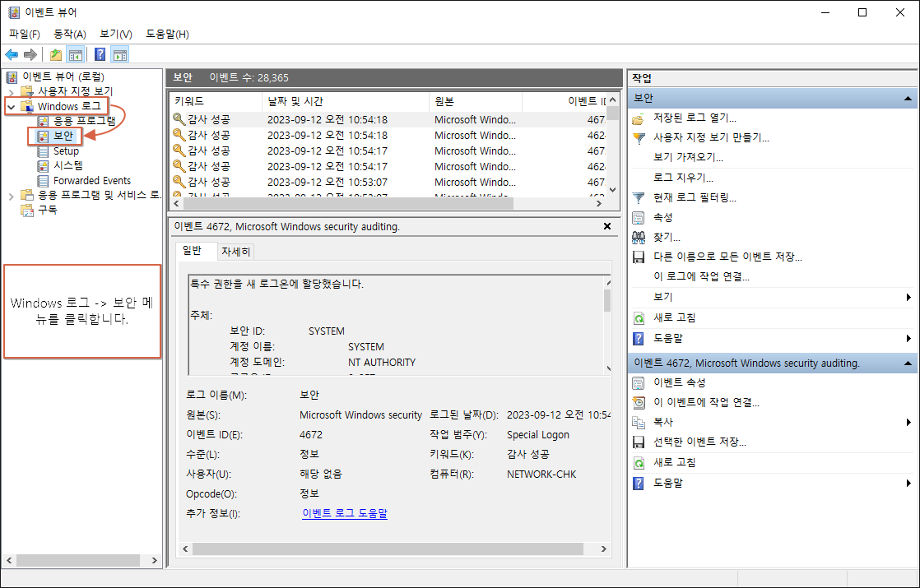Viewport: 920px width, 588px height.
Task: Sort by 날짜 및 시간 column header
Action: click(346, 101)
